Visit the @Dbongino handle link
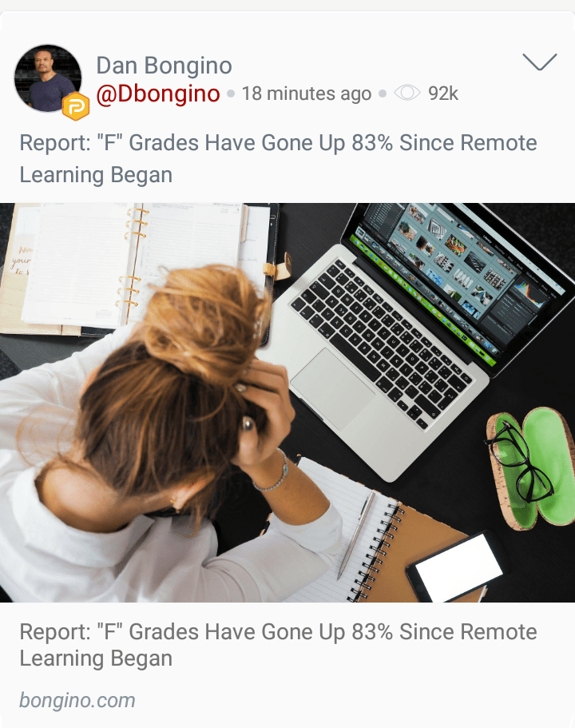The width and height of the screenshot is (575, 728). pyautogui.click(x=158, y=93)
